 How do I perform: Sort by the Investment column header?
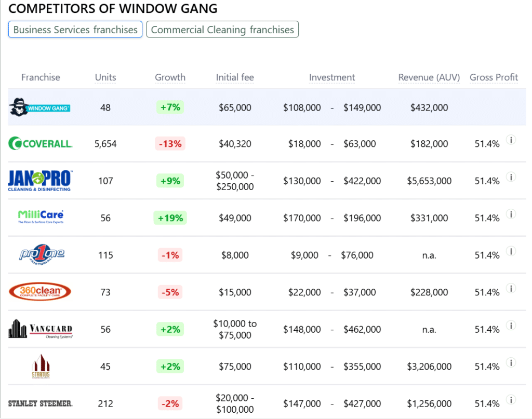pos(332,77)
